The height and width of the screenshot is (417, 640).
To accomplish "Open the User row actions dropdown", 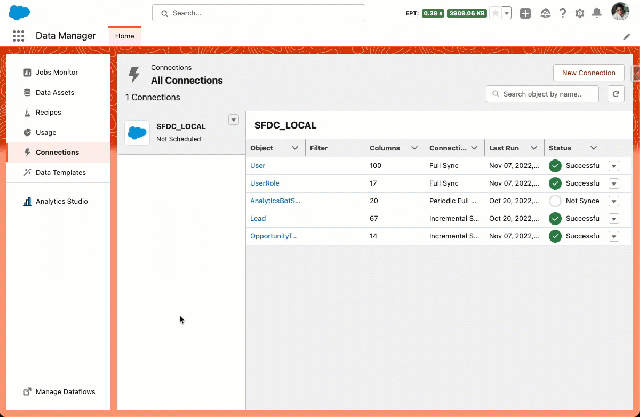I will point(613,166).
